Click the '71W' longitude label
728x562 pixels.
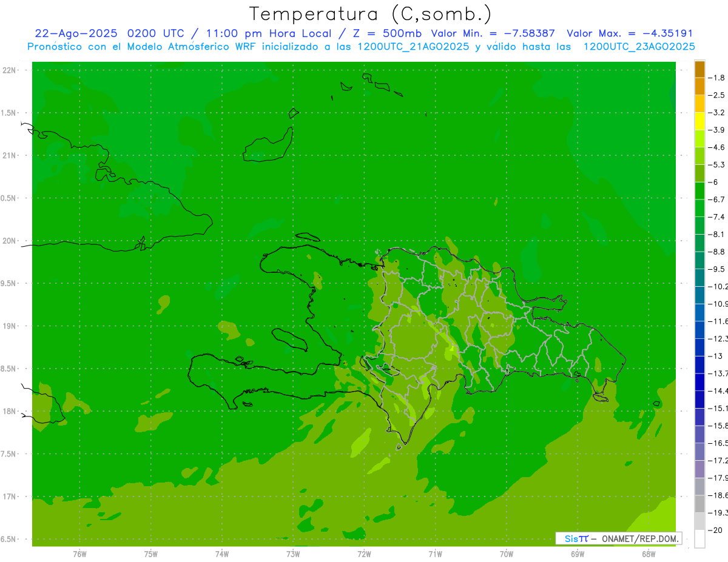pyautogui.click(x=435, y=554)
